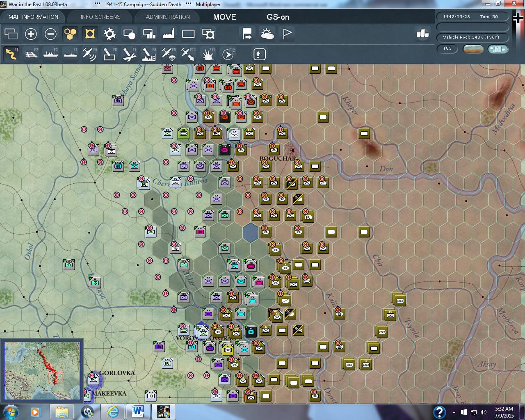Click the date and Turn 50 display
This screenshot has height=420, width=525.
(472, 17)
